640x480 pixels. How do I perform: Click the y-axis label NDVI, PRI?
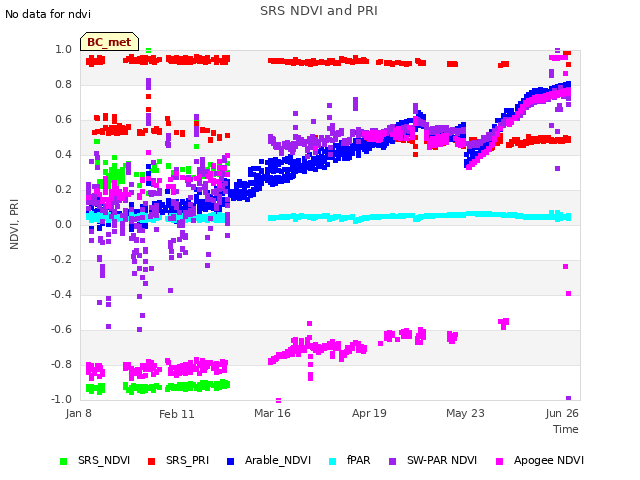pos(14,224)
